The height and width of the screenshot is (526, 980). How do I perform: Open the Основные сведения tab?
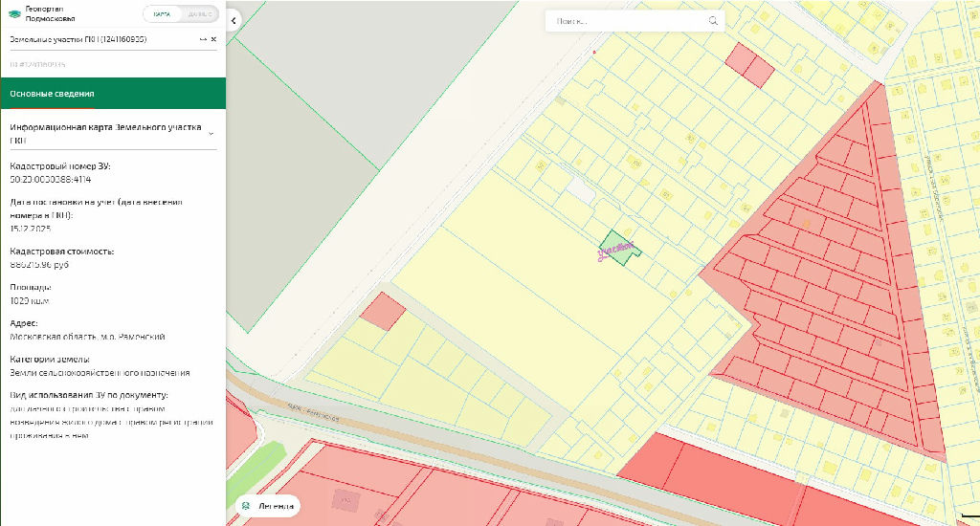click(113, 94)
